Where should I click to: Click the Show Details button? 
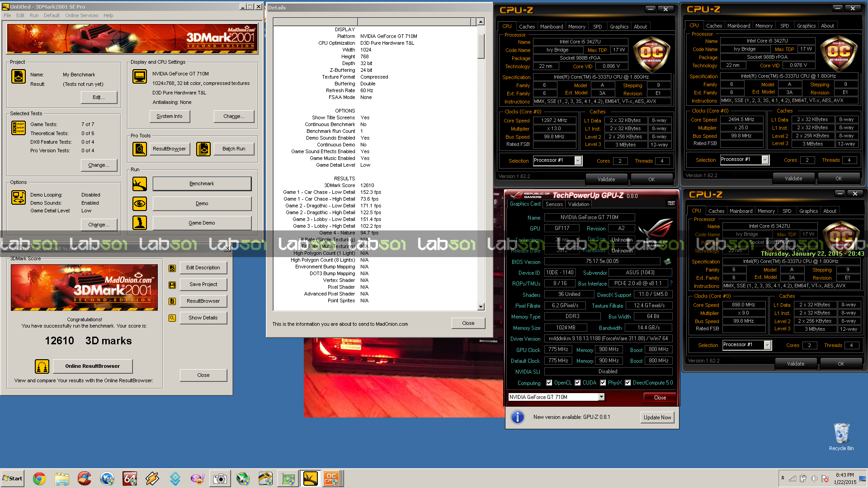click(203, 318)
